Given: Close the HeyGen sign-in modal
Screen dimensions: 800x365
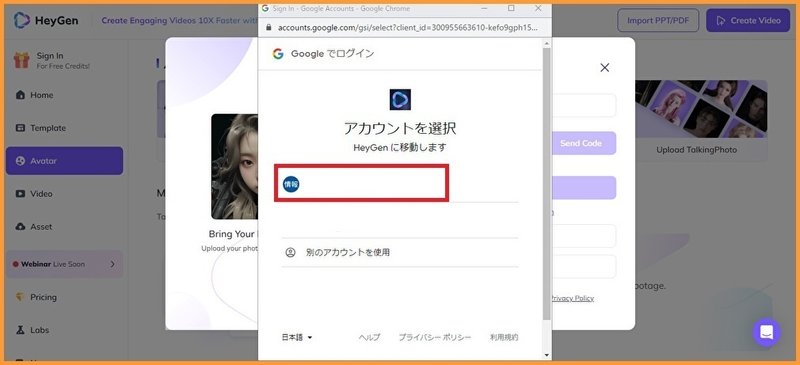Looking at the screenshot, I should (x=605, y=67).
